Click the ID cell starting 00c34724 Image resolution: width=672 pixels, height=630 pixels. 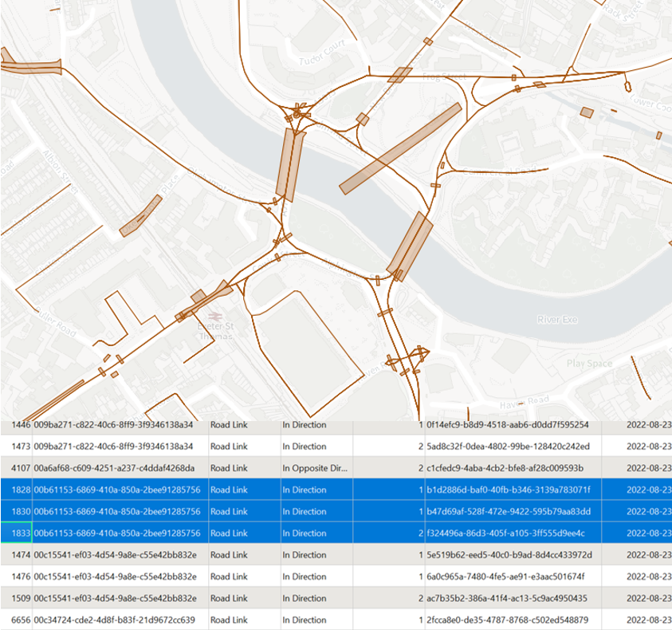coord(120,620)
